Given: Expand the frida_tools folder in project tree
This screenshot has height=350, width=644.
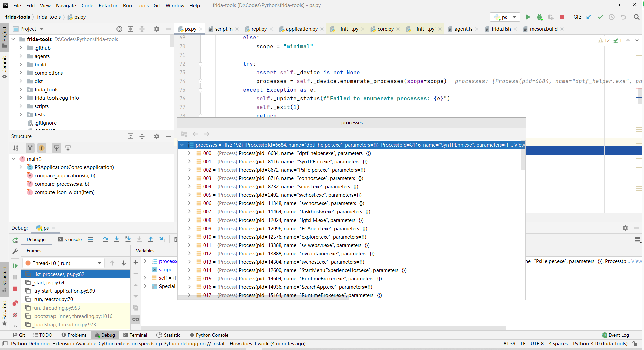Looking at the screenshot, I should [x=21, y=90].
